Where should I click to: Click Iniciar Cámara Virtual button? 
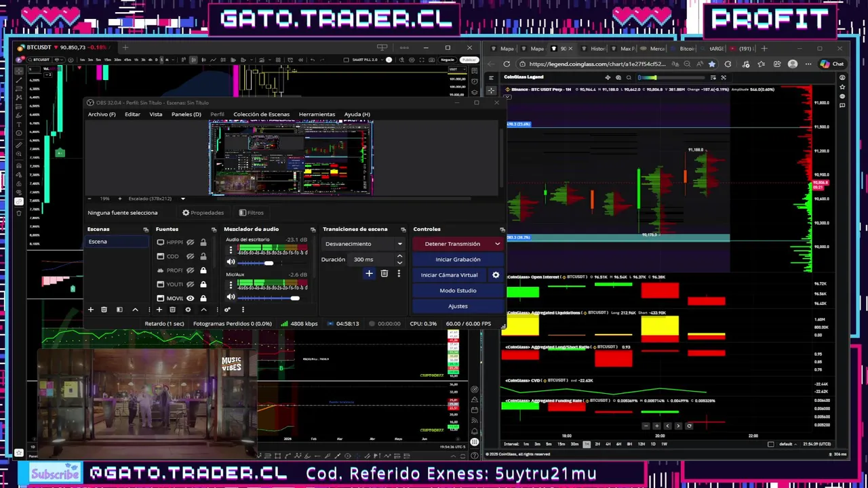click(x=449, y=275)
